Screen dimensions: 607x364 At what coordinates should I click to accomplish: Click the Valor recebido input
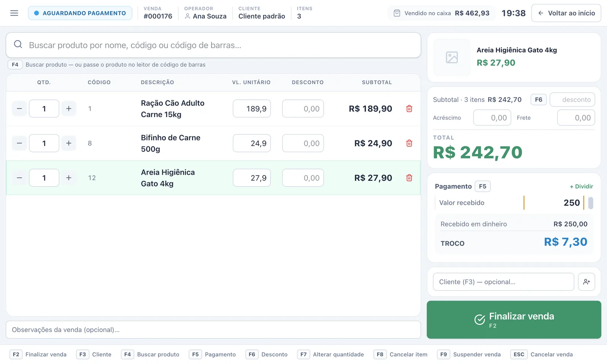point(554,203)
